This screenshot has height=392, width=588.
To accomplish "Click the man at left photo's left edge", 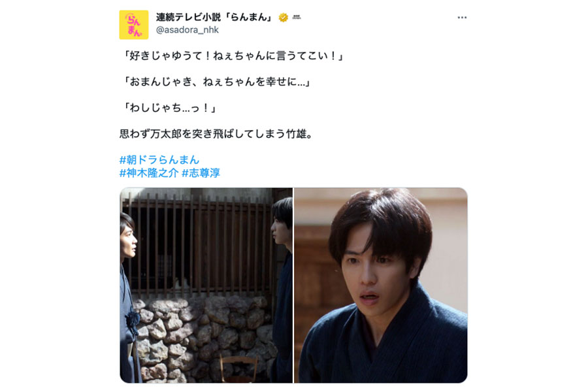I will [128, 298].
